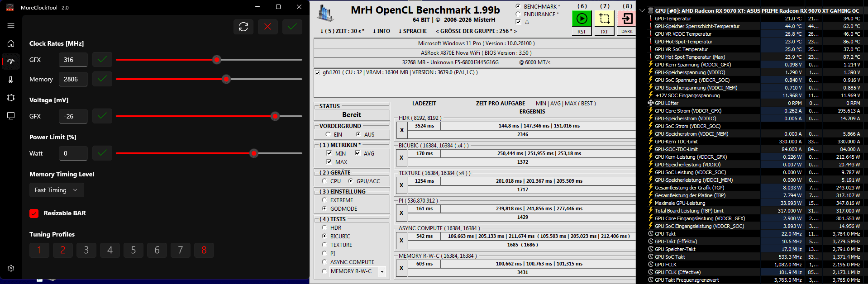This screenshot has width=868, height=284.
Task: Uncheck the gfx1201 device checkbox
Action: [318, 73]
